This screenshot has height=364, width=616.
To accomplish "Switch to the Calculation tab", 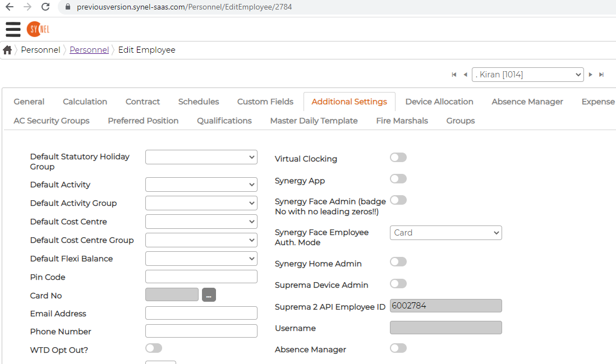I will tap(85, 102).
